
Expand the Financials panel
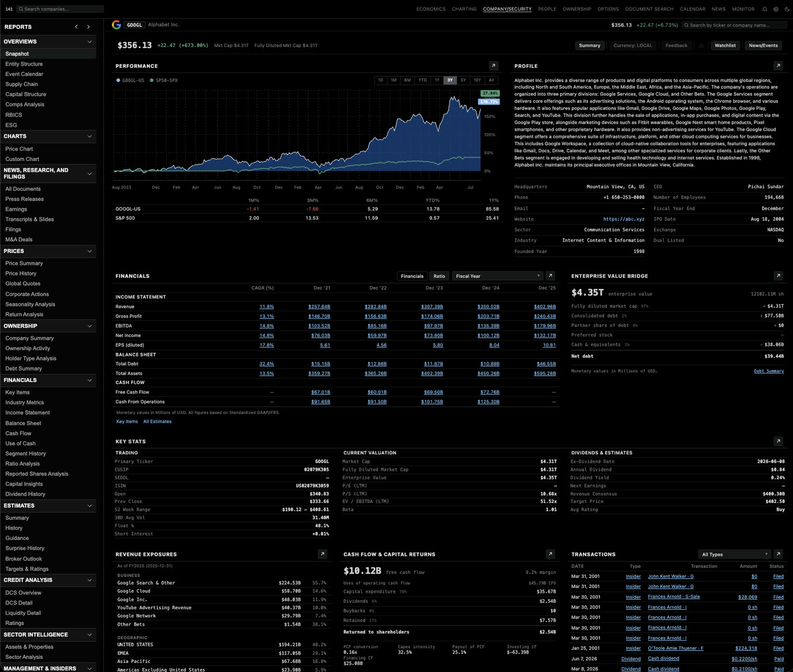pyautogui.click(x=550, y=276)
